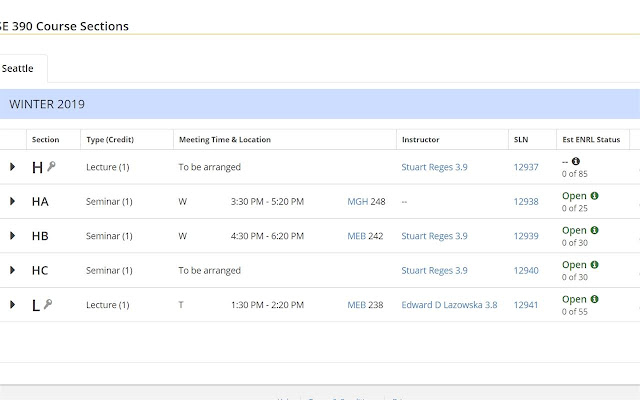This screenshot has width=640, height=400.
Task: Open SLN 12938 link
Action: pyautogui.click(x=526, y=201)
